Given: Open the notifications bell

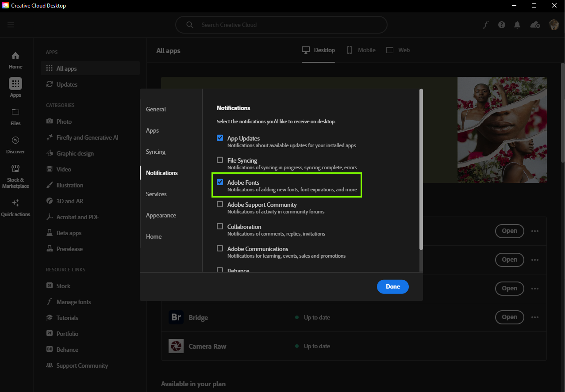Looking at the screenshot, I should (x=517, y=25).
